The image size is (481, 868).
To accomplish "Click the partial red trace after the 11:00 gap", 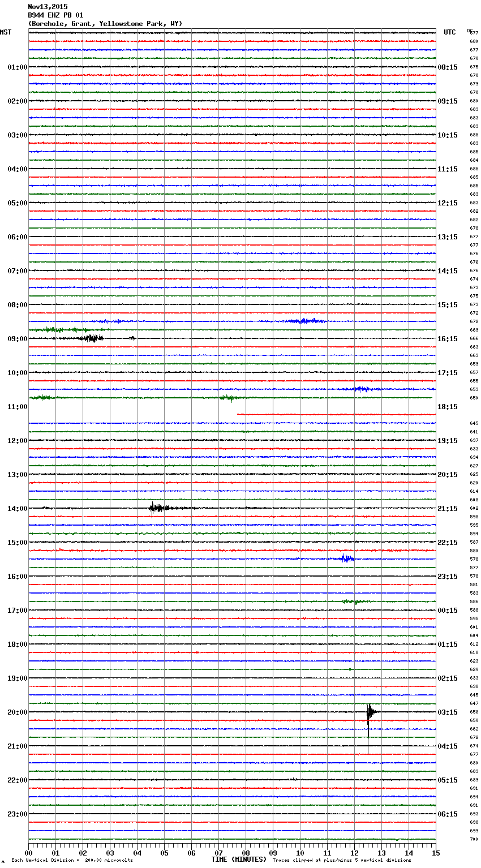I will coord(336,414).
